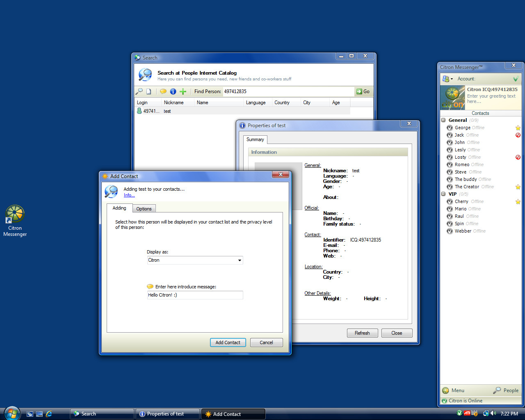Click the Go button in Search window
Screen dimensions: 525x420
pyautogui.click(x=363, y=91)
